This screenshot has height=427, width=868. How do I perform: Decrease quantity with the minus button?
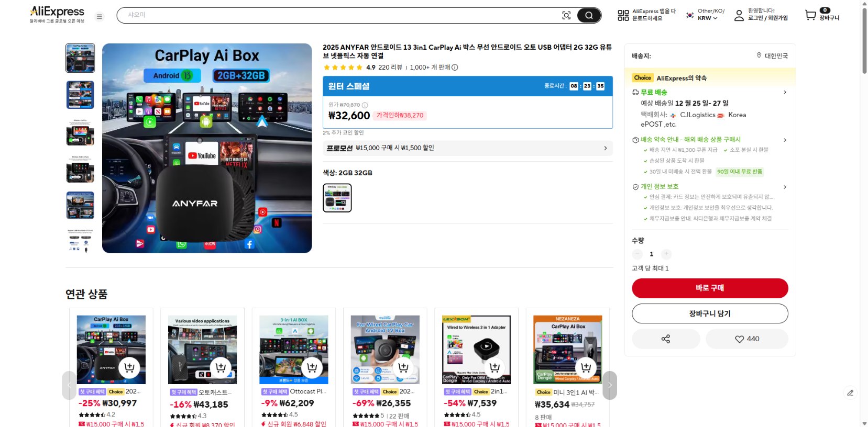coord(637,254)
